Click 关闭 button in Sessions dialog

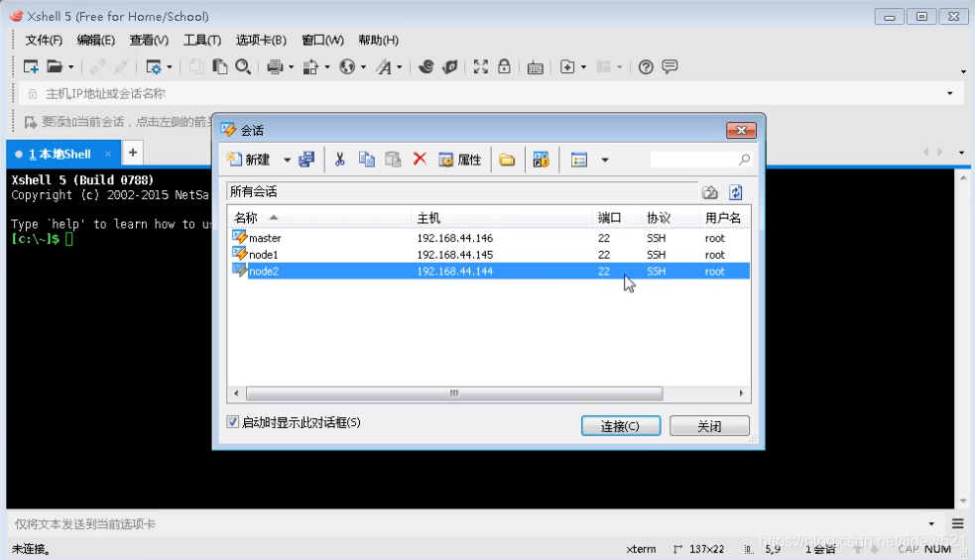tap(709, 426)
